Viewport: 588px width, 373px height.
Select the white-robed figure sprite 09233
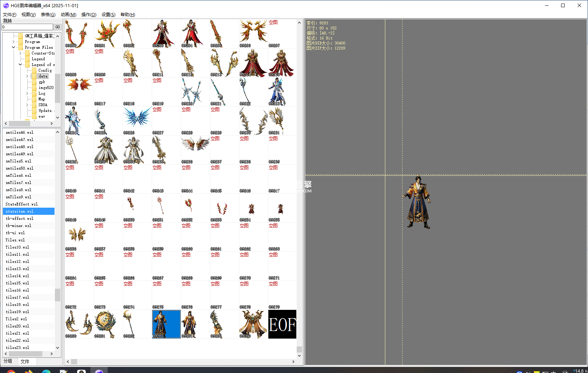coord(108,150)
